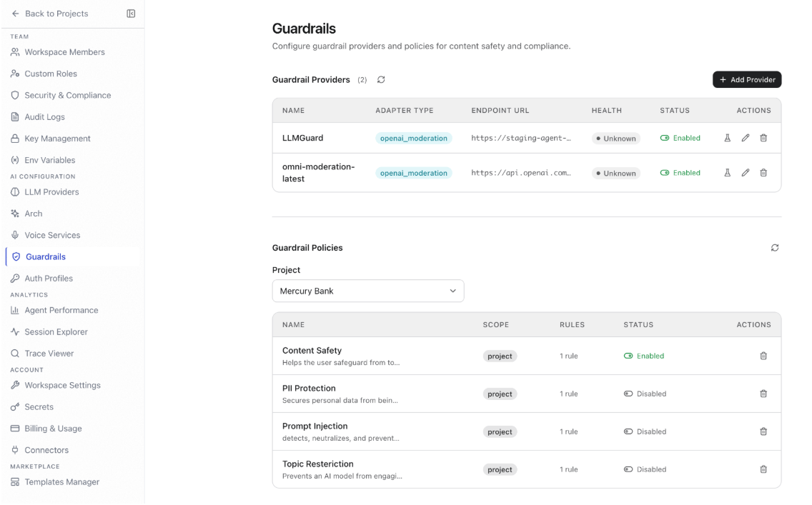Open the Mercury Bank project dropdown
The image size is (812, 505).
[x=367, y=291]
